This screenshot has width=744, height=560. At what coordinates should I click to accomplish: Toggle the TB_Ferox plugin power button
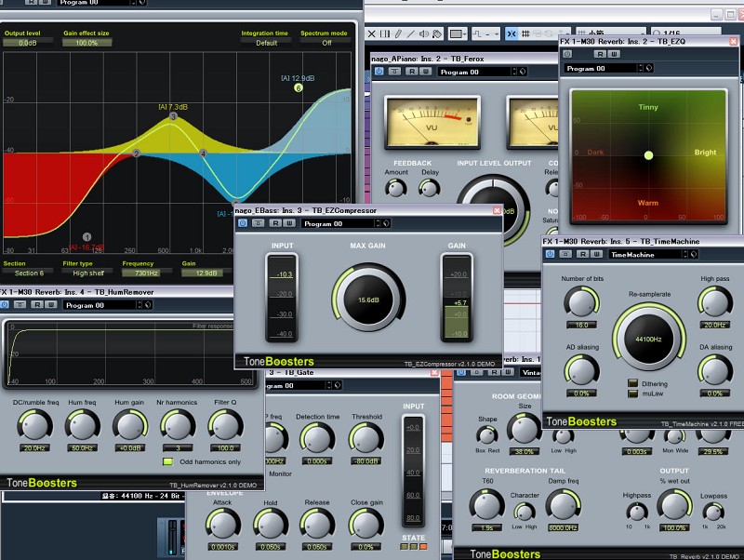click(378, 72)
